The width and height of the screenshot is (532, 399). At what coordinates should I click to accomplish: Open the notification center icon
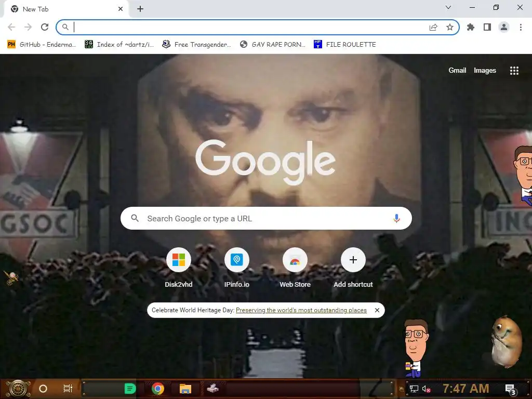tap(511, 389)
